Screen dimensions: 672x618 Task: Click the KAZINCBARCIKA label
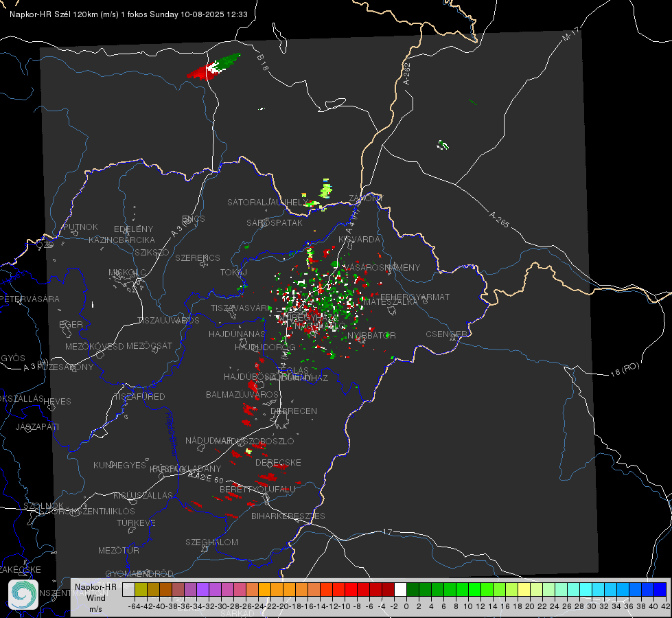pos(121,240)
